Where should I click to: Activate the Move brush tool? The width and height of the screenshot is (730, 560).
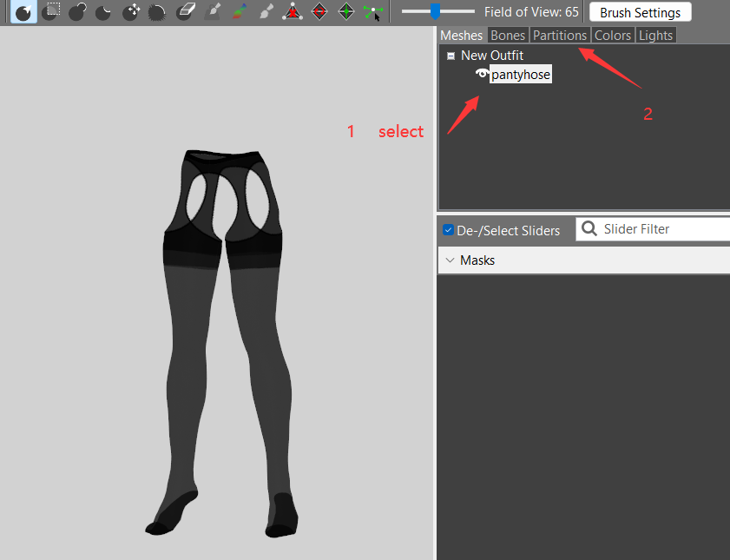[x=131, y=11]
